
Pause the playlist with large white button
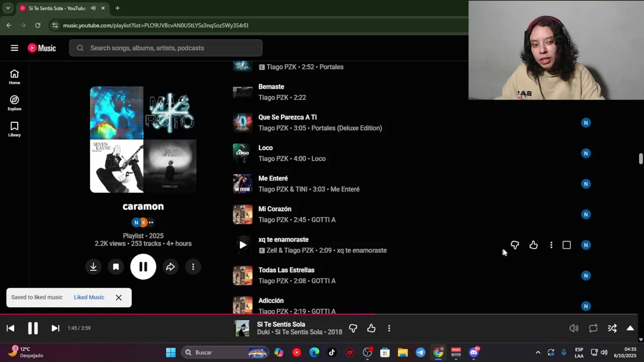(143, 267)
